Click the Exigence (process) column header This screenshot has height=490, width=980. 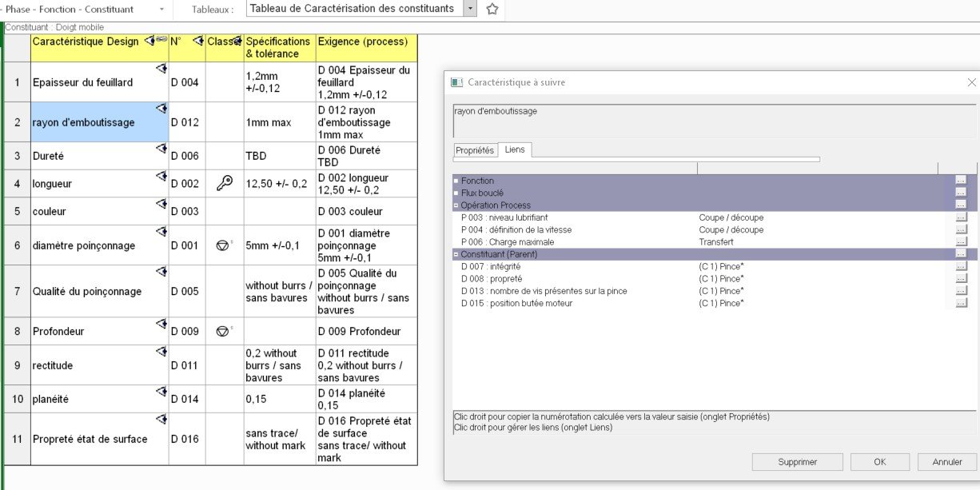point(366,47)
